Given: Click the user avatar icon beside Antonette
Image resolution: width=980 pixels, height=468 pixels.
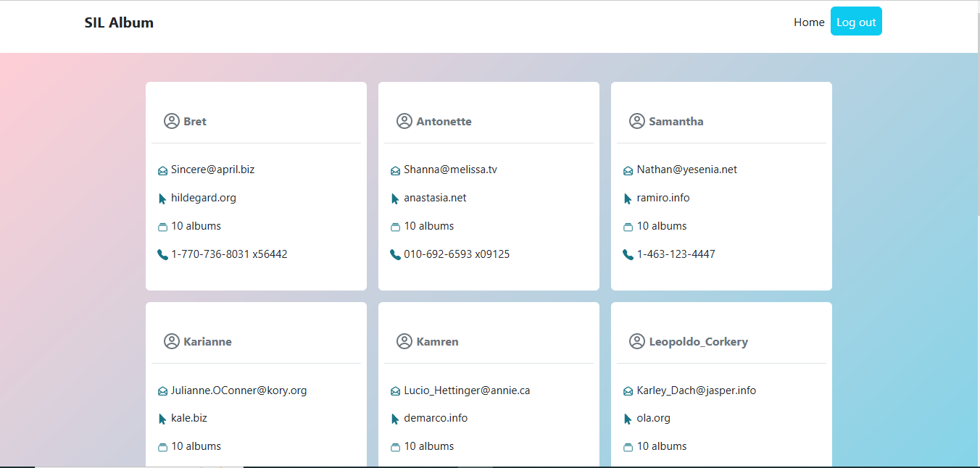Looking at the screenshot, I should pyautogui.click(x=404, y=121).
